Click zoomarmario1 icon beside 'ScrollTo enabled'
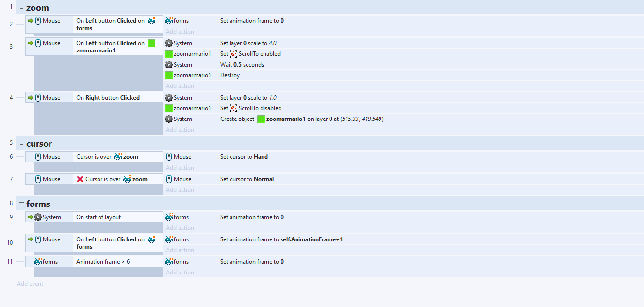 (169, 54)
